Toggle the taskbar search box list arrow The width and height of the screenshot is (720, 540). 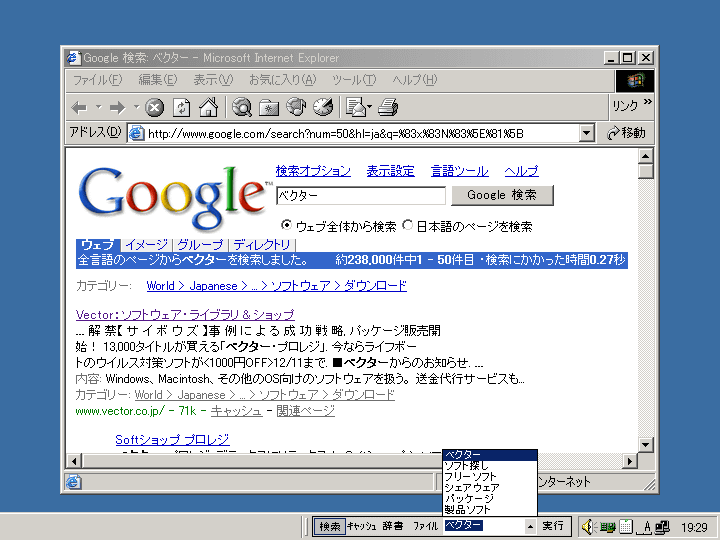(x=530, y=527)
